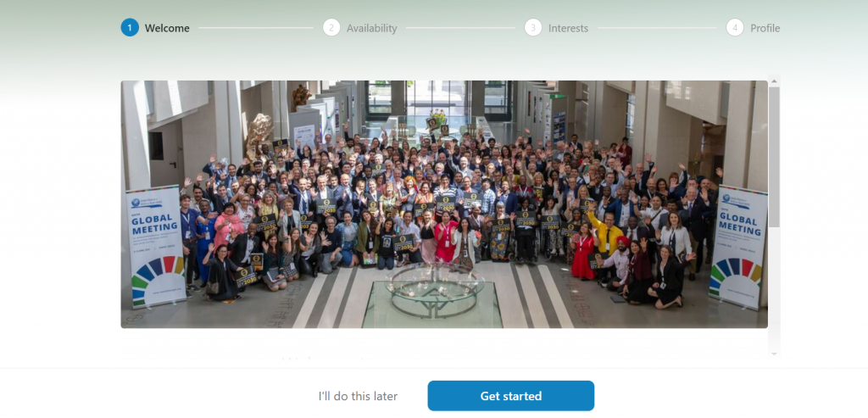Viewport: 868px width, 418px height.
Task: Select the Welcome step label
Action: tap(167, 28)
